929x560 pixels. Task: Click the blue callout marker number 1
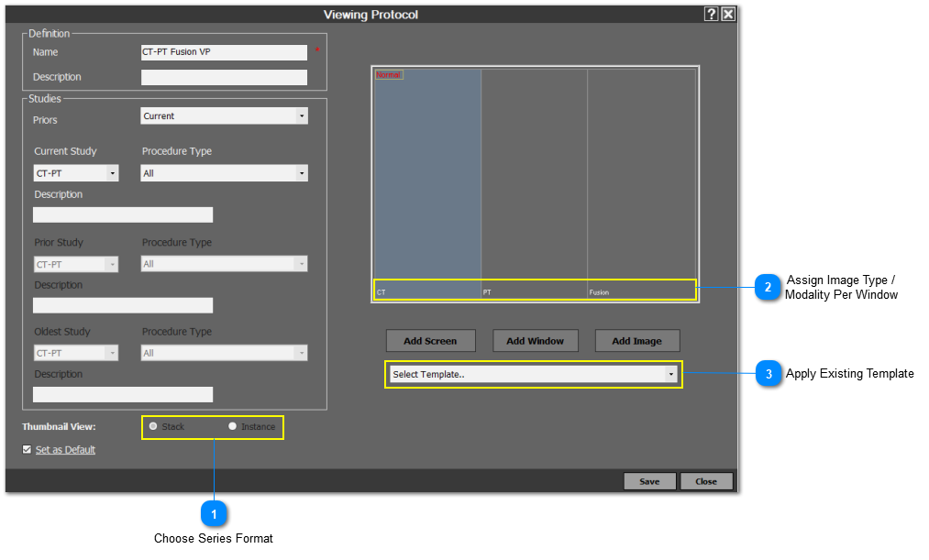coord(214,515)
